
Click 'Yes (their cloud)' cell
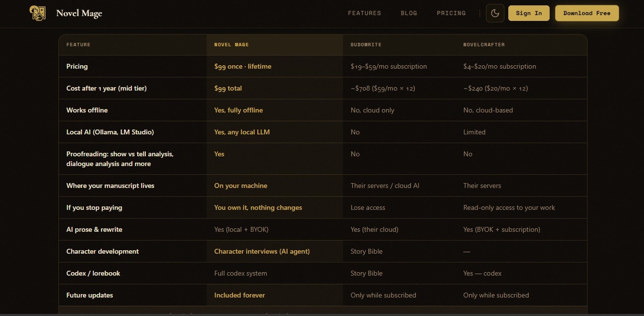(375, 229)
